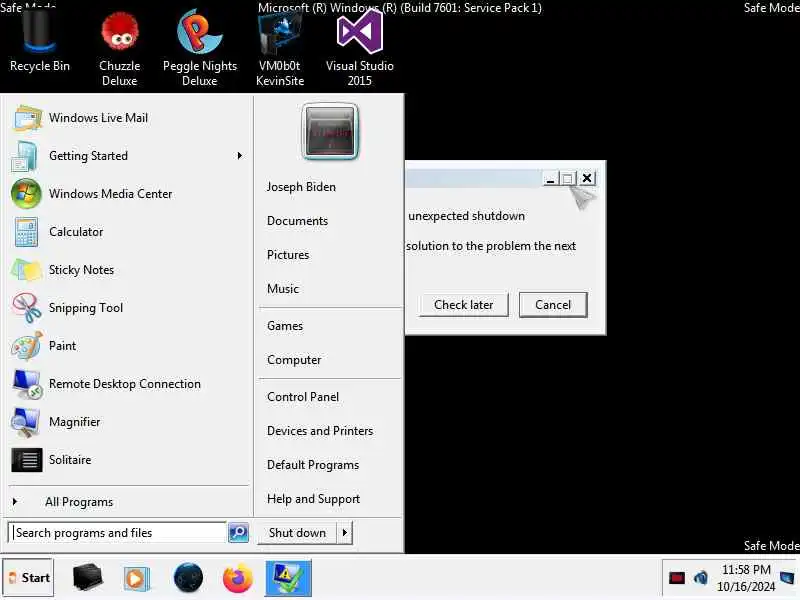Launch Chuzzle Deluxe from the desktop
Image resolution: width=800 pixels, height=600 pixels.
coord(119,47)
